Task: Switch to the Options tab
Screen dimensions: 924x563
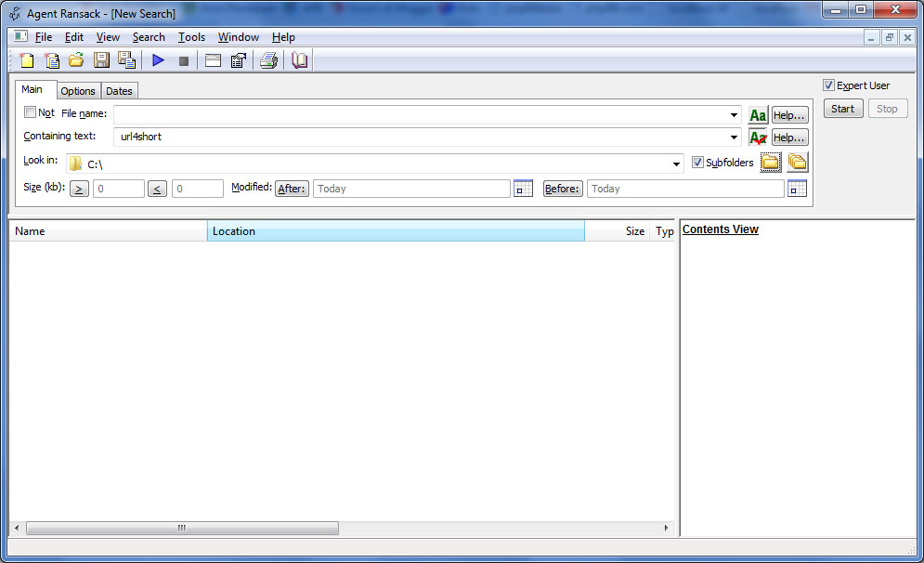Action: (x=78, y=91)
